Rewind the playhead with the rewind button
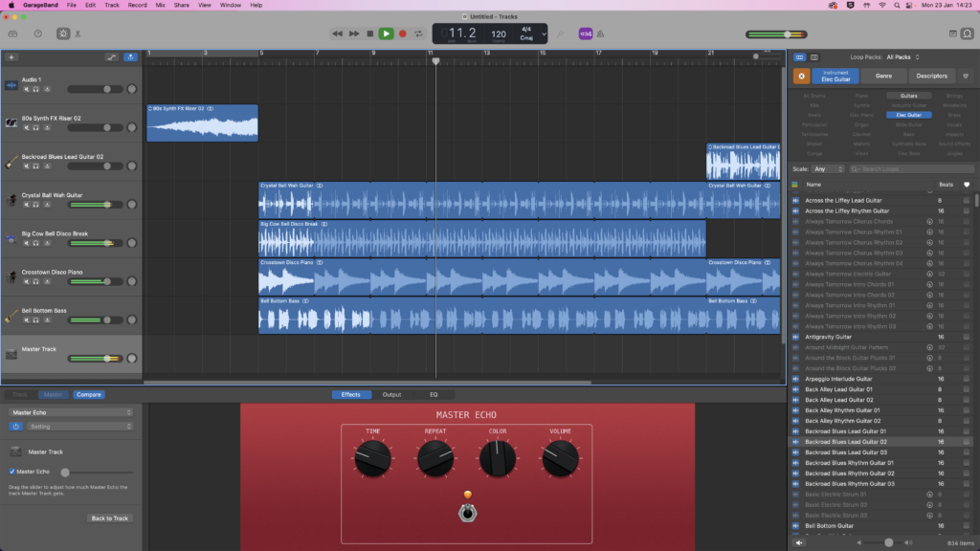 (338, 33)
